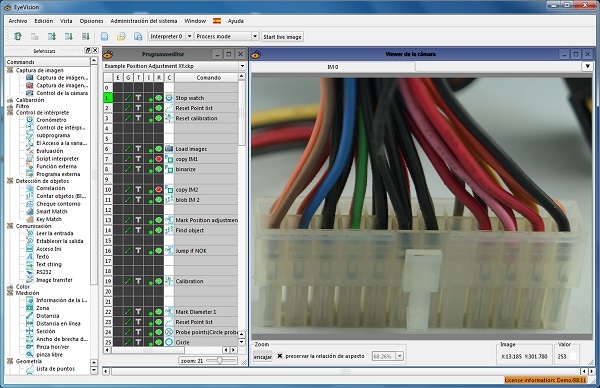Click the Spanish flag language icon
Viewport: 600px width, 388px height.
(x=217, y=21)
